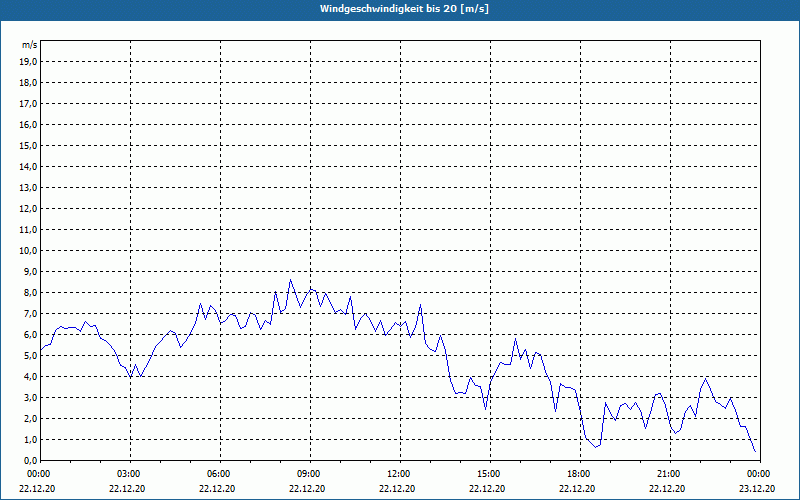Click the "18:00" x-axis time
The height and width of the screenshot is (500, 800).
pos(580,474)
